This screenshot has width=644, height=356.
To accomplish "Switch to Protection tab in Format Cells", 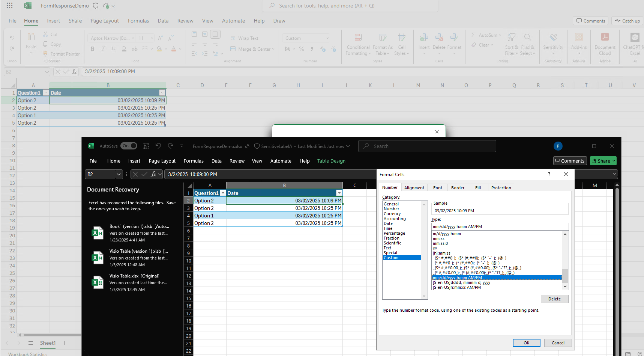I will pos(501,188).
